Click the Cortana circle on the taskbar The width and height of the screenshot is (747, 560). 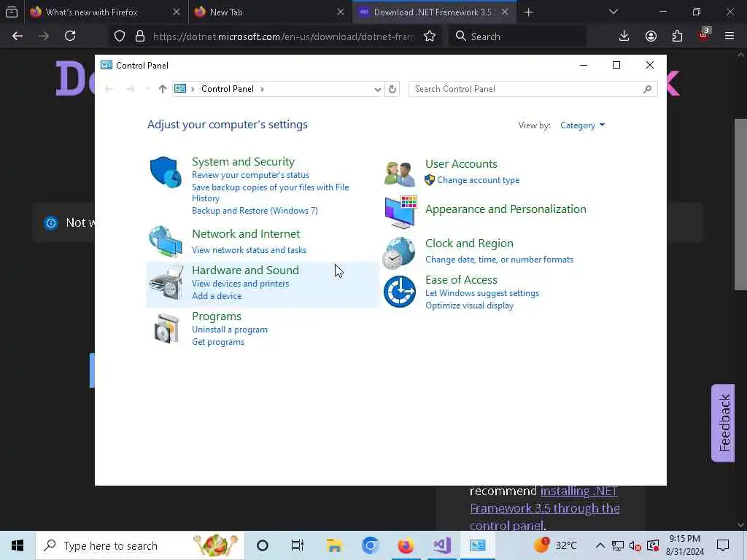coord(263,545)
